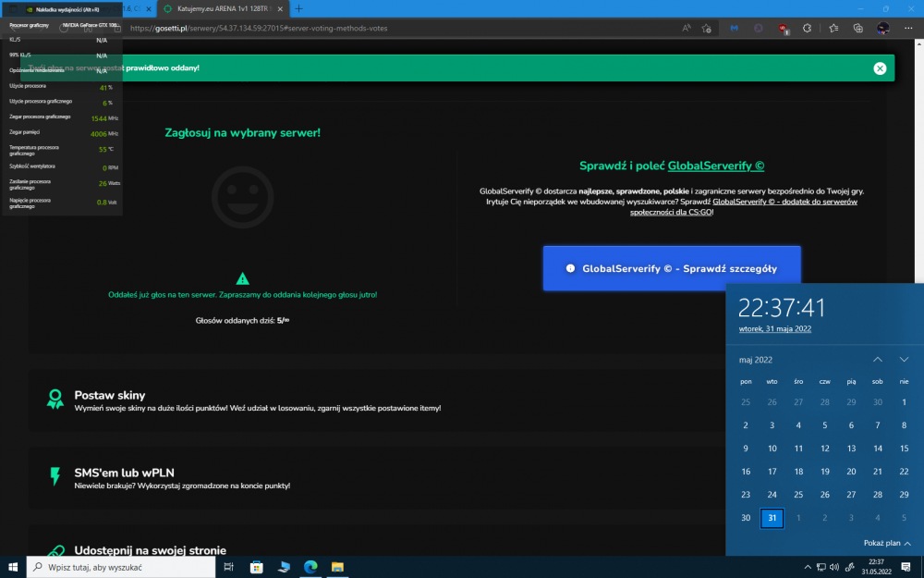Click the Postaw skiny ribbon badge icon
Viewport: 924px width, 578px height.
55,400
